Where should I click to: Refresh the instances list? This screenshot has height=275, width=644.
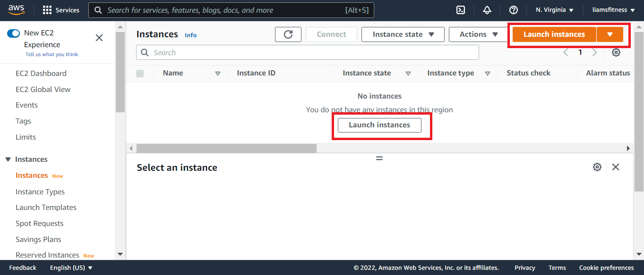pos(288,34)
